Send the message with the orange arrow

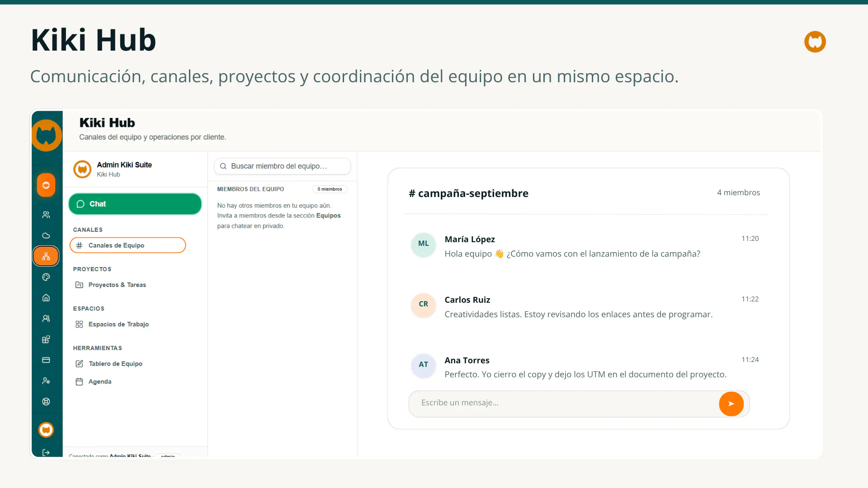tap(731, 404)
